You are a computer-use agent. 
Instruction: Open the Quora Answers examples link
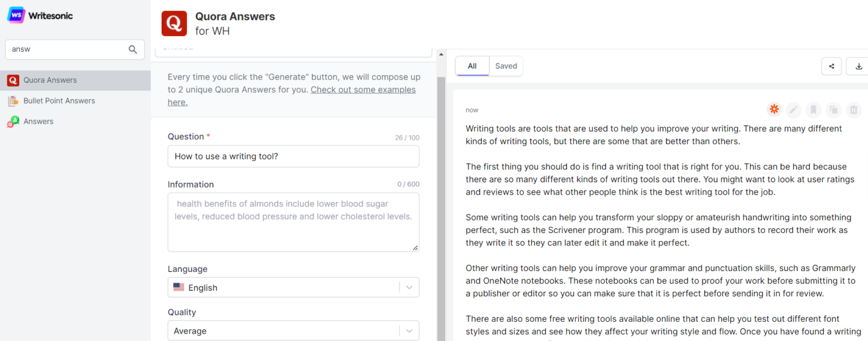(363, 89)
